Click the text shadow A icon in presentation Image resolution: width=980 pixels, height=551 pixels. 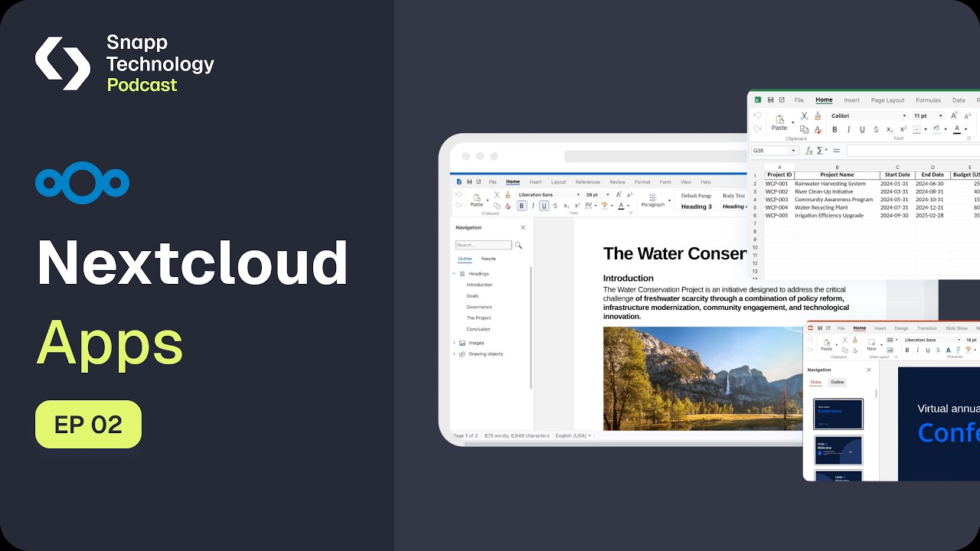[948, 350]
